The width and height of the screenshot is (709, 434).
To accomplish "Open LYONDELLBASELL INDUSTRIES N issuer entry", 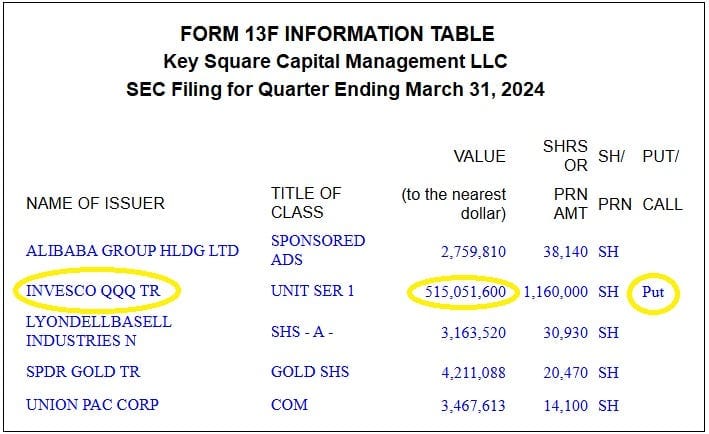I will coord(99,331).
